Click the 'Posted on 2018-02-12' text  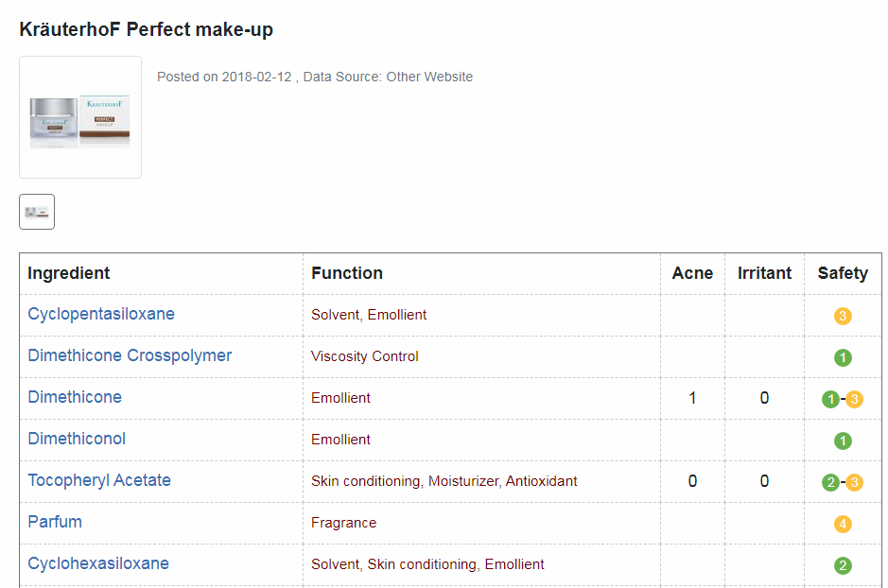224,77
